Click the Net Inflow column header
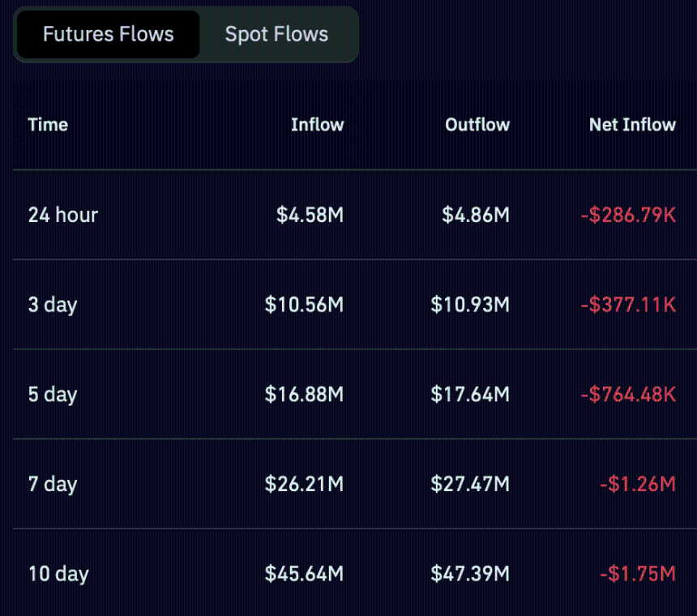This screenshot has height=616, width=697. point(632,125)
